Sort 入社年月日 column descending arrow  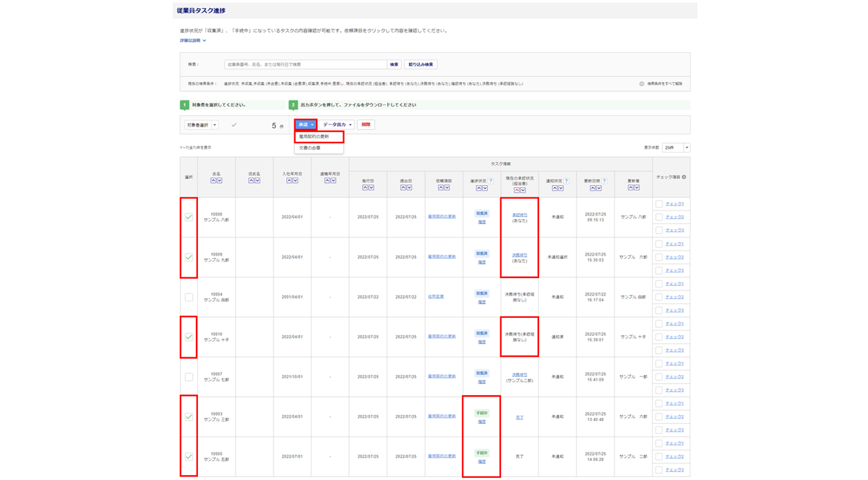(x=295, y=181)
